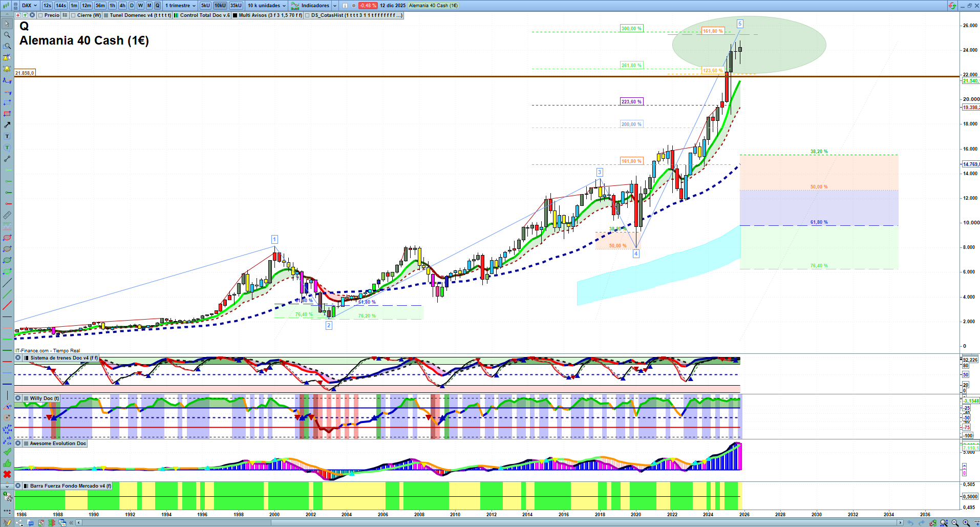Toggle the 10kU units button

pos(220,6)
